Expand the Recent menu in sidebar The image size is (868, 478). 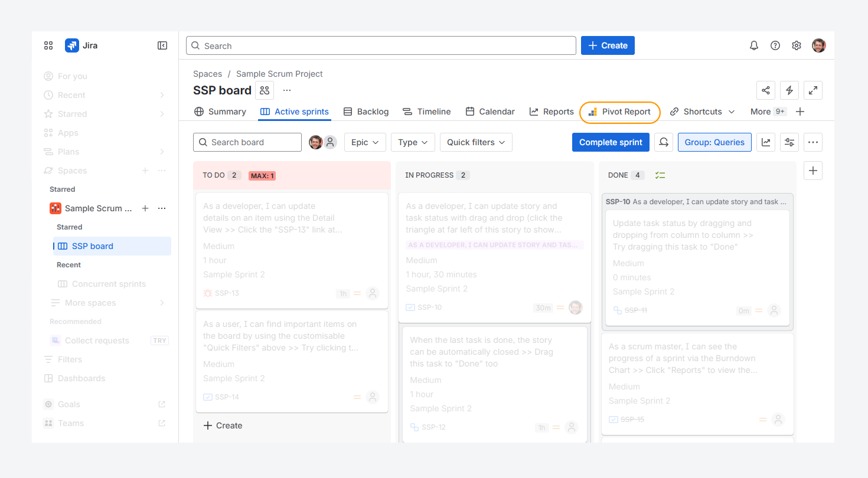162,95
